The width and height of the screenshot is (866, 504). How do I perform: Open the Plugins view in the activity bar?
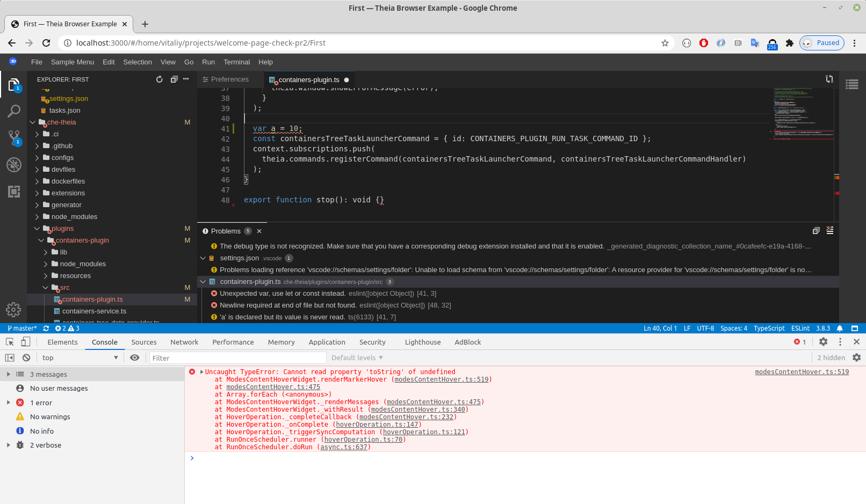13,192
